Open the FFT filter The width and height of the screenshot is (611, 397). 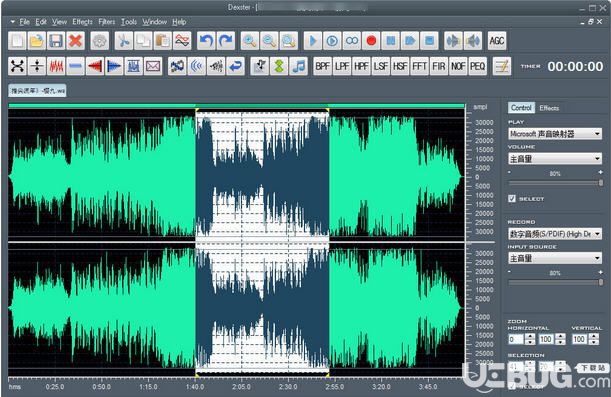click(x=420, y=66)
